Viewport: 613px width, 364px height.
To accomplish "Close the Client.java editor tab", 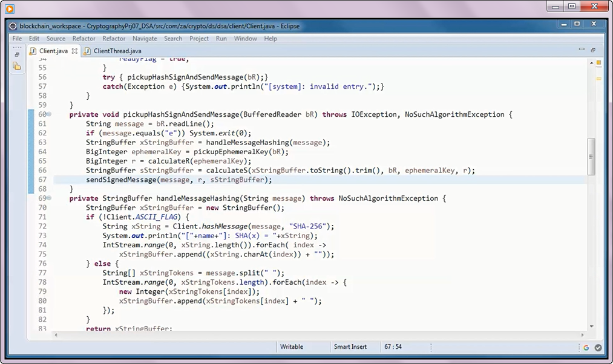I will coord(74,51).
